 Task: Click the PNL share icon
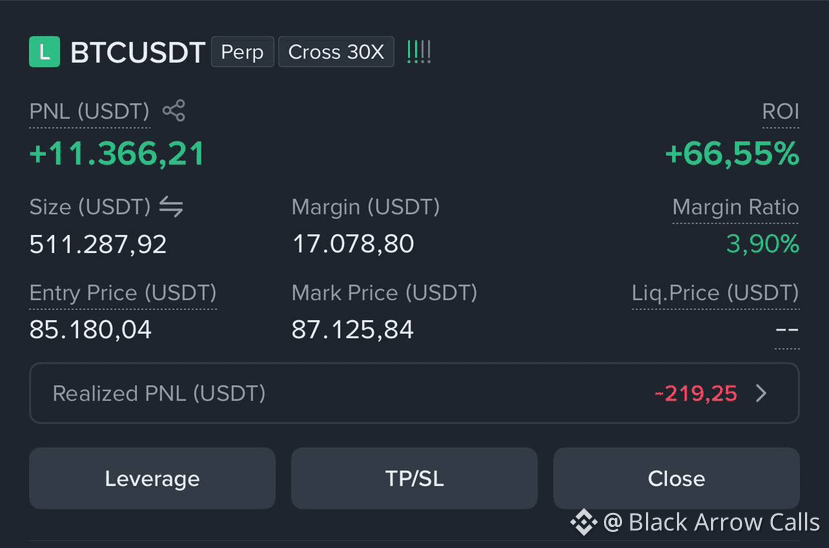(174, 110)
